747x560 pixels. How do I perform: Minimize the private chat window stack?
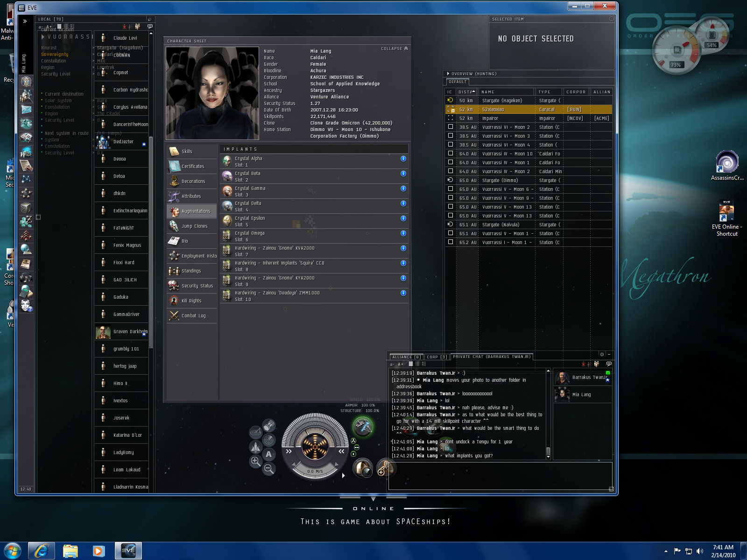609,354
